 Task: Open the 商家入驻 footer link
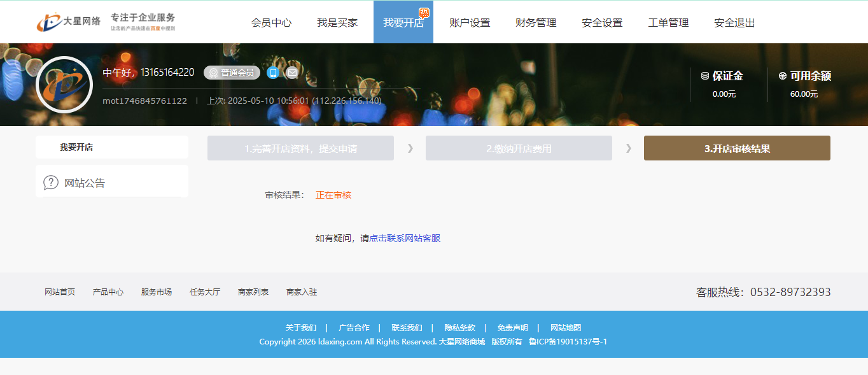coord(302,292)
